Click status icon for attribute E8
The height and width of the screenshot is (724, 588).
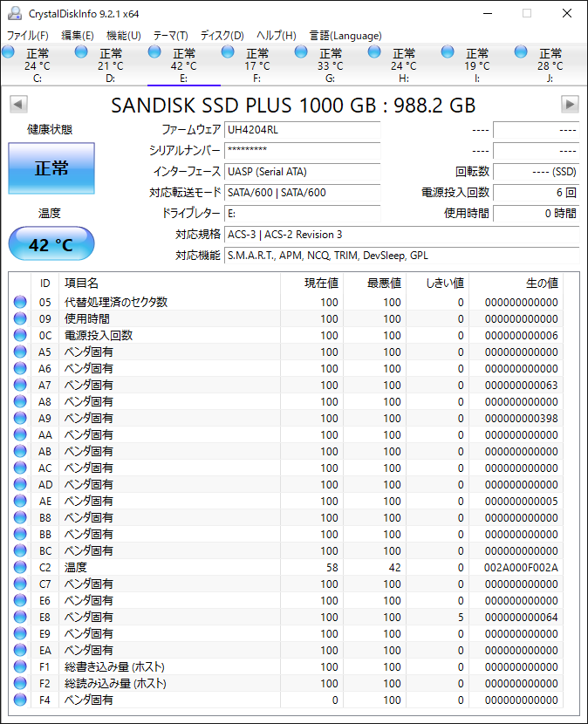[20, 617]
